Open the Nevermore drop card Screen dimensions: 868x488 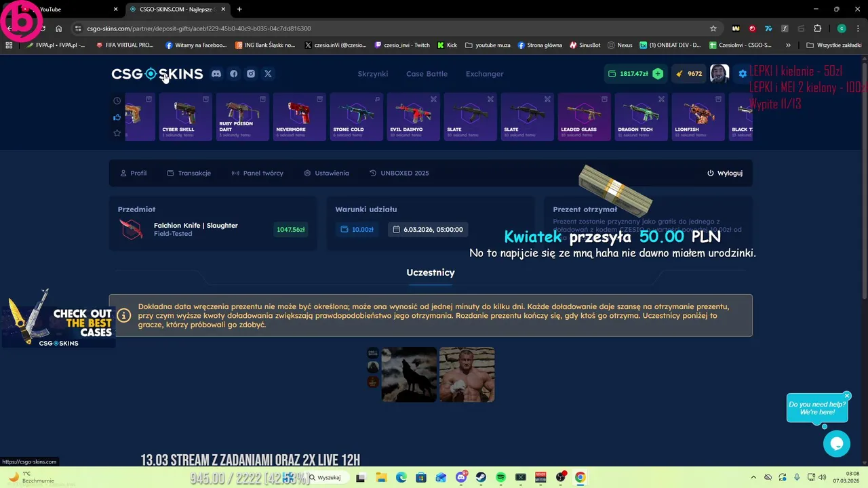pyautogui.click(x=299, y=117)
